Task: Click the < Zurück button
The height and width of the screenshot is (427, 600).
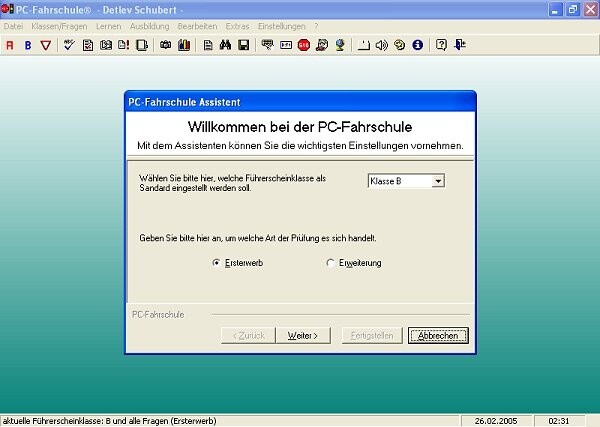Action: coord(249,336)
